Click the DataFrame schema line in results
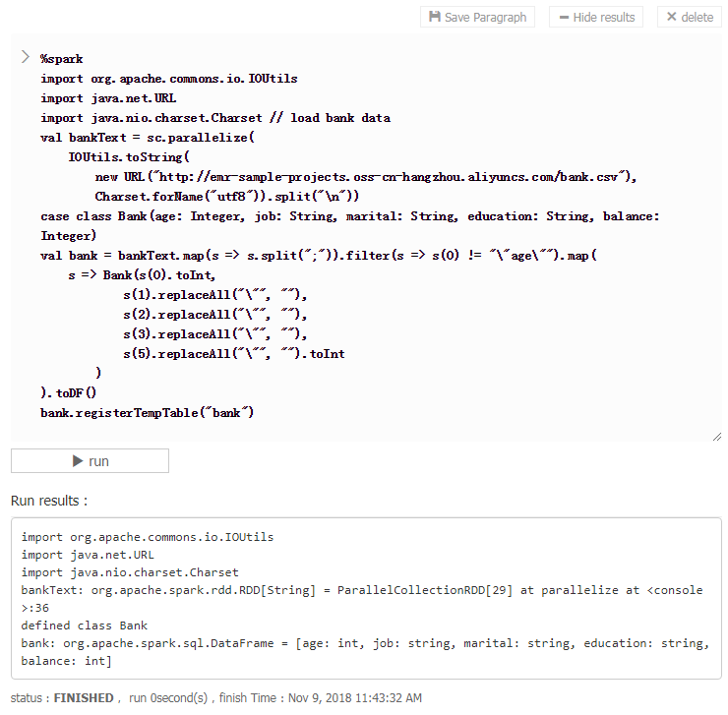Screen dimensions: 728x715 pos(364,643)
